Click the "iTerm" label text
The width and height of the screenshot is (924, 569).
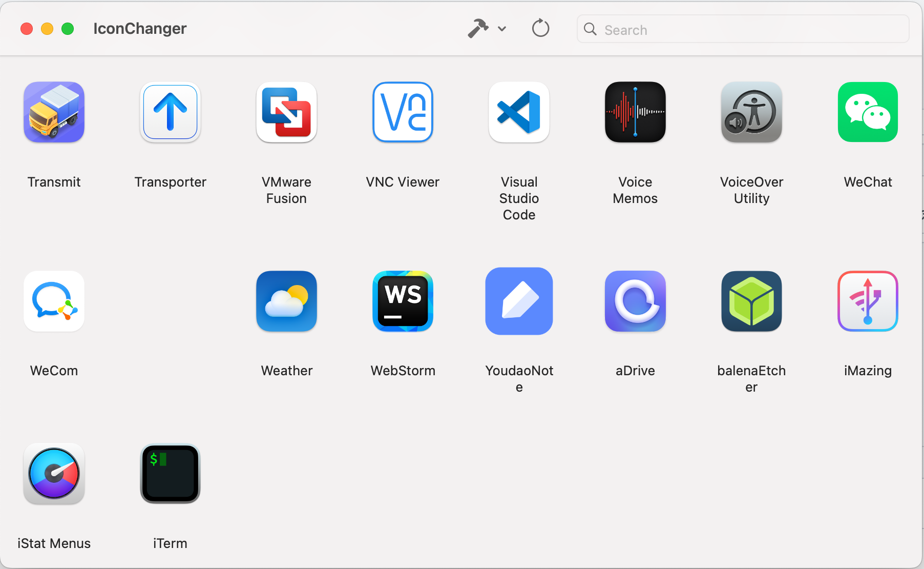pos(170,543)
